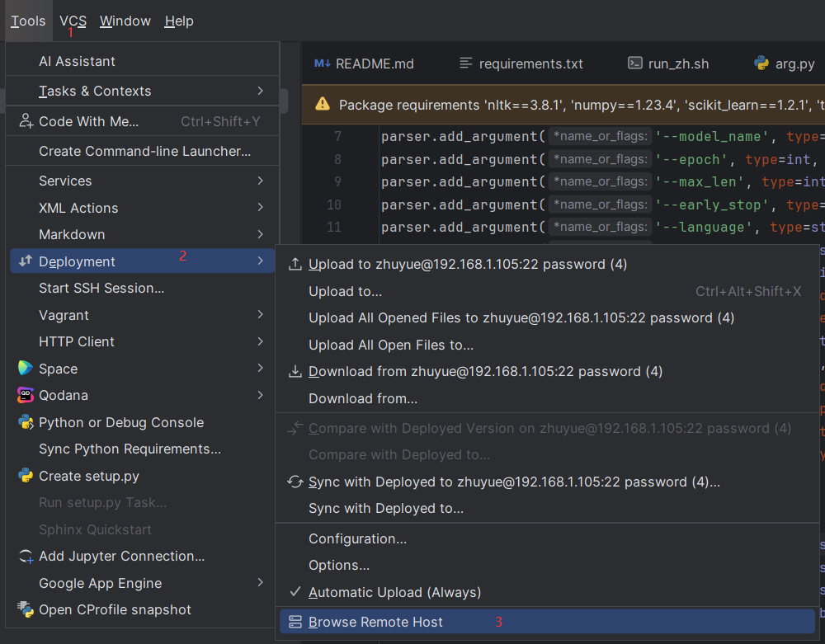
Task: Expand the Services submenu arrow
Action: tap(261, 181)
